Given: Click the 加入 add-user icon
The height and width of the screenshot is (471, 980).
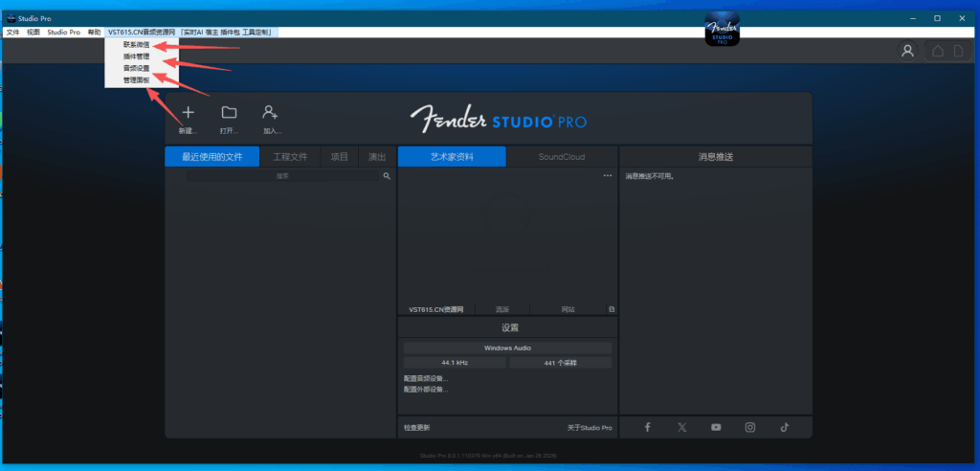Looking at the screenshot, I should 270,113.
